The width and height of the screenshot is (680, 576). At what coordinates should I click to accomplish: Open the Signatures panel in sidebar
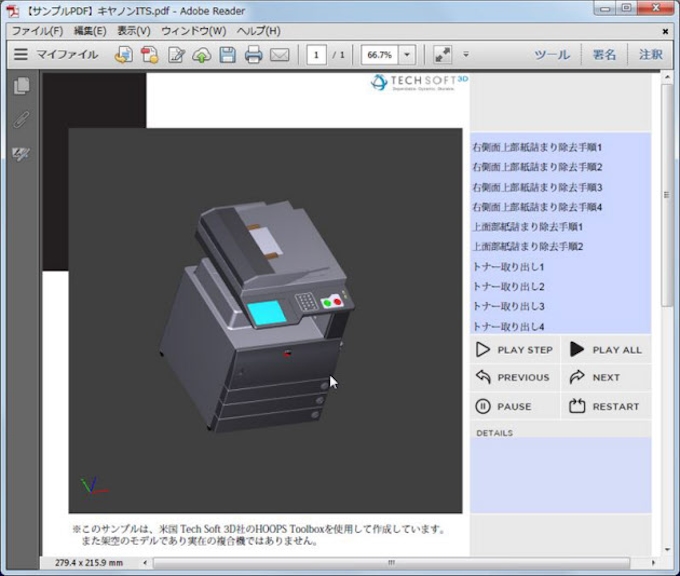pyautogui.click(x=20, y=154)
